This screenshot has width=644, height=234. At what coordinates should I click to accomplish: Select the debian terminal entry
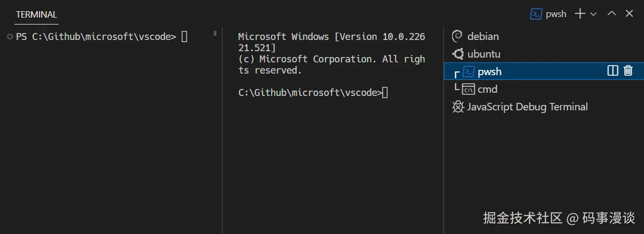click(483, 36)
